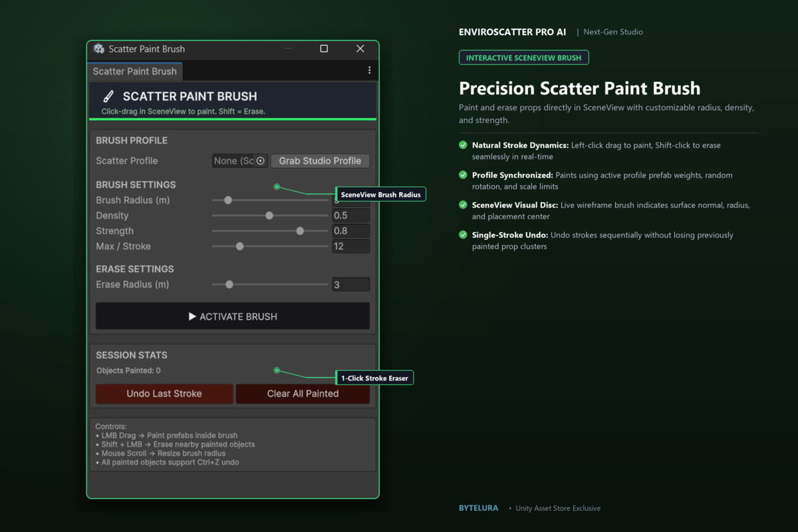Click the Density value field 0.5
Image resolution: width=798 pixels, height=532 pixels.
[351, 215]
